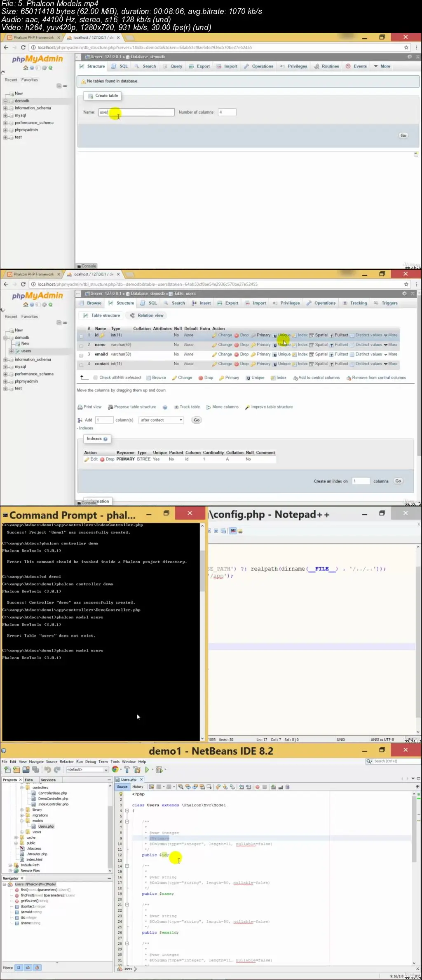Switch to History view in NetBeans editor

coord(138,787)
